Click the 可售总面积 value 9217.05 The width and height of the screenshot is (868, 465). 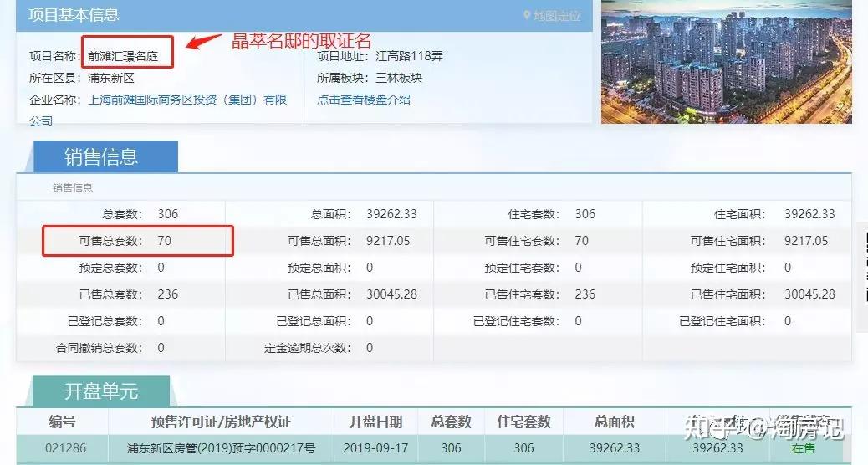coord(388,241)
